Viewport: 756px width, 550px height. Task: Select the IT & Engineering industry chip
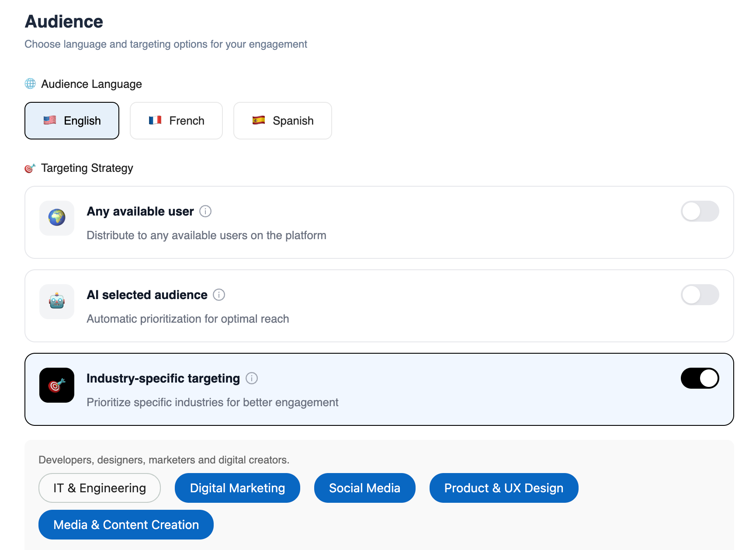coord(100,488)
